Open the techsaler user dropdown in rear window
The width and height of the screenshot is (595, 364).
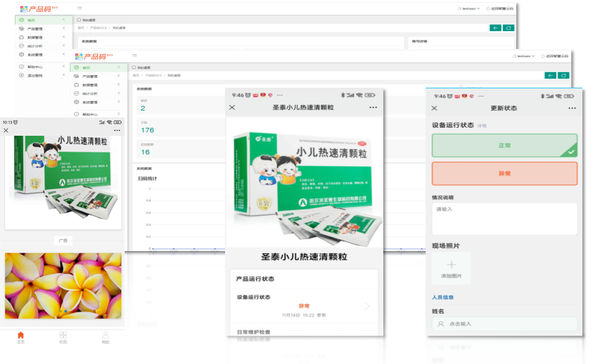470,8
